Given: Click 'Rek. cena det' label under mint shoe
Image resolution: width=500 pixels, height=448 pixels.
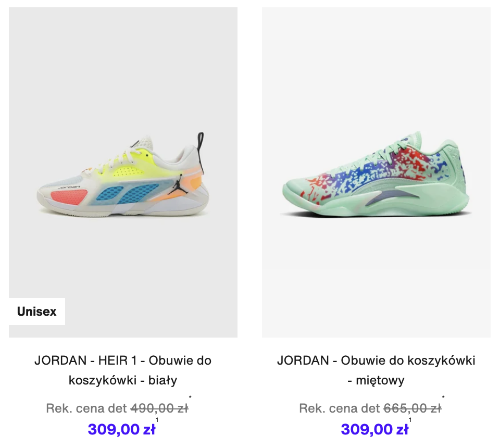Looking at the screenshot, I should [x=340, y=408].
